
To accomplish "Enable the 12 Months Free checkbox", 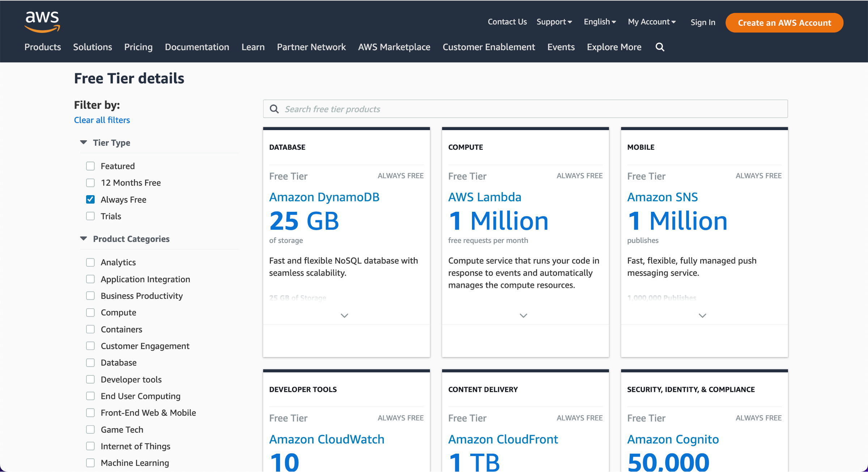I will [91, 182].
